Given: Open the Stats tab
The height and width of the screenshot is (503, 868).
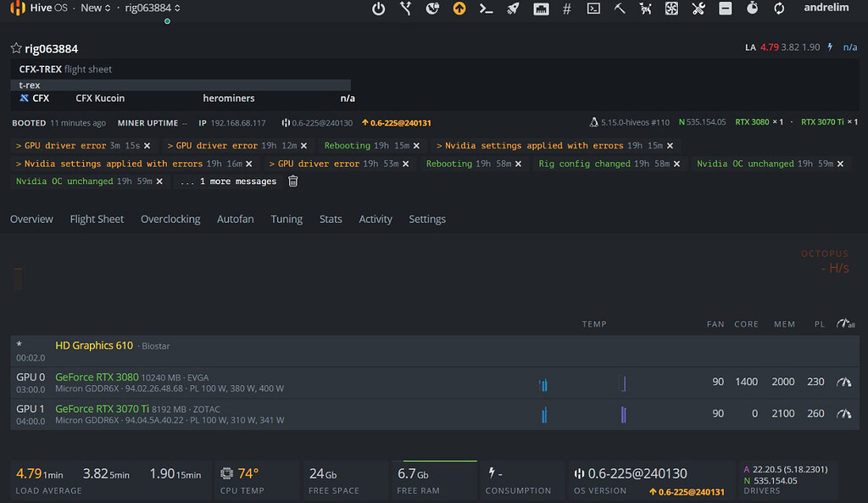Looking at the screenshot, I should click(331, 219).
